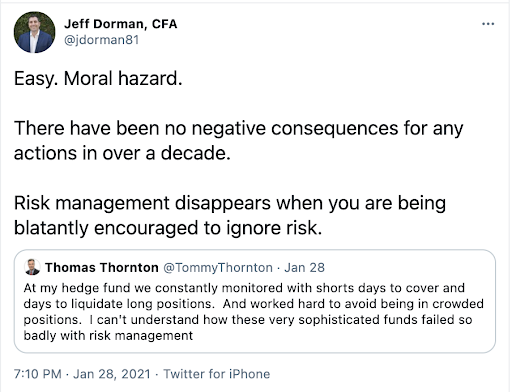Open the Jeff Dorman, CFA display name
Image resolution: width=512 pixels, height=392 pixels.
[121, 24]
